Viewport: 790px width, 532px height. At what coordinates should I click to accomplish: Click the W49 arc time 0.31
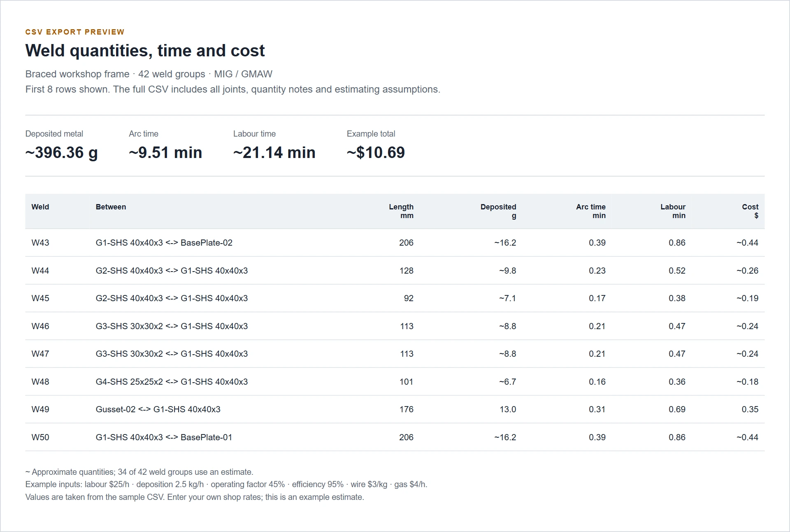tap(597, 409)
